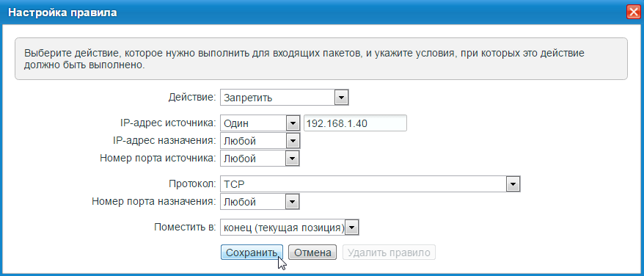Open the Действие combo box showing Запретить
The width and height of the screenshot is (644, 276).
285,98
